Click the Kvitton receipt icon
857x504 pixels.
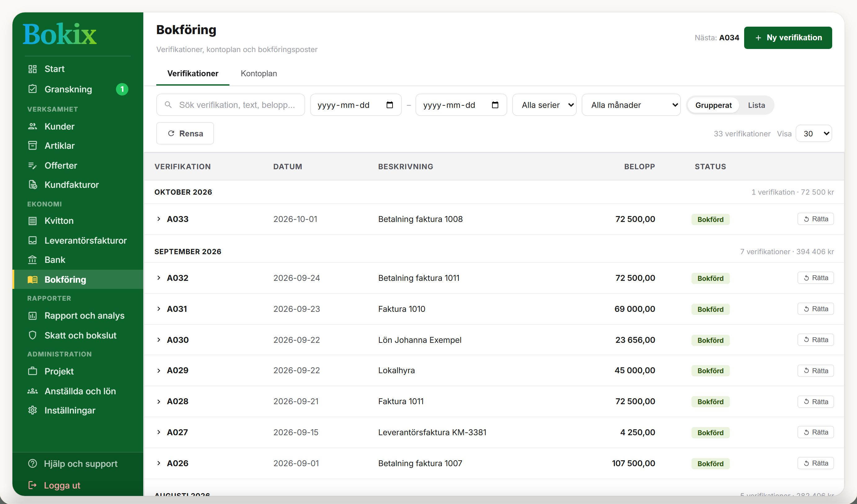pos(32,221)
